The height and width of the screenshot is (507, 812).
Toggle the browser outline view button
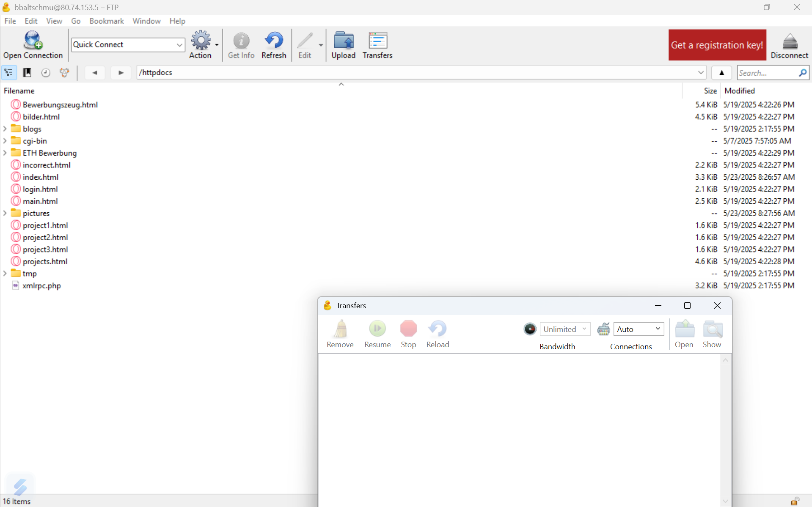(9, 73)
